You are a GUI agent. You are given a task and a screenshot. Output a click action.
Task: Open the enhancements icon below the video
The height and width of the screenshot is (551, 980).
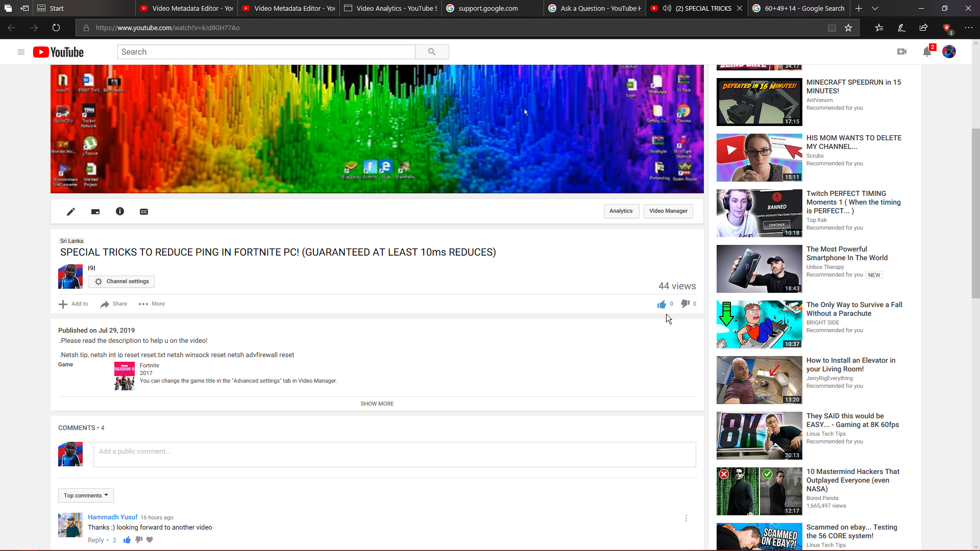click(x=95, y=212)
